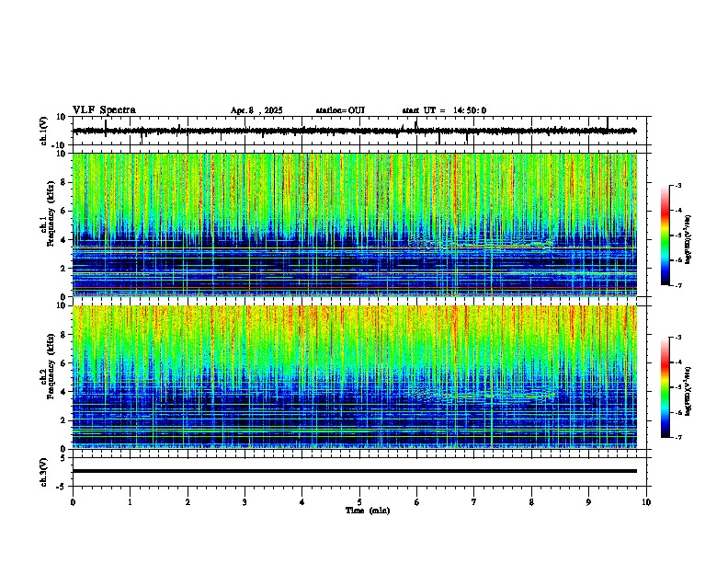Click the '-7' label on ch.2 color bar

677,437
